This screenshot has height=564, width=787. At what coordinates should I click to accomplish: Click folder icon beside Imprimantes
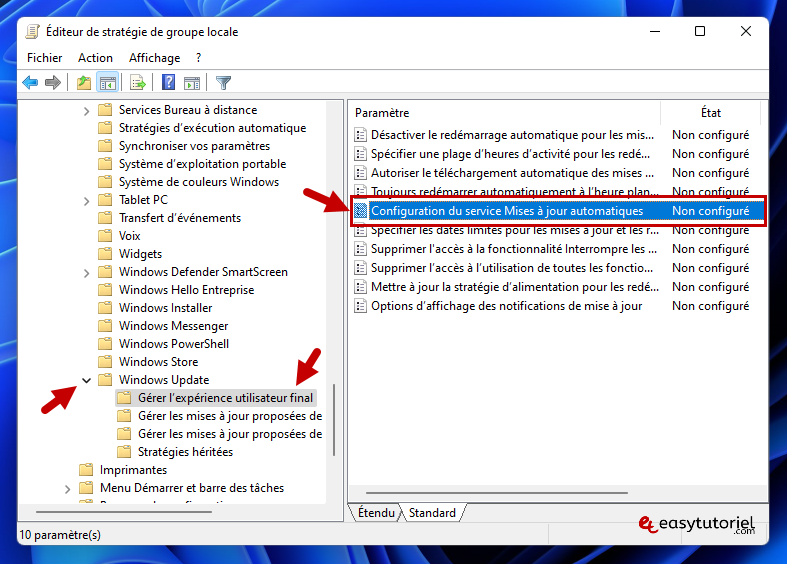(86, 469)
